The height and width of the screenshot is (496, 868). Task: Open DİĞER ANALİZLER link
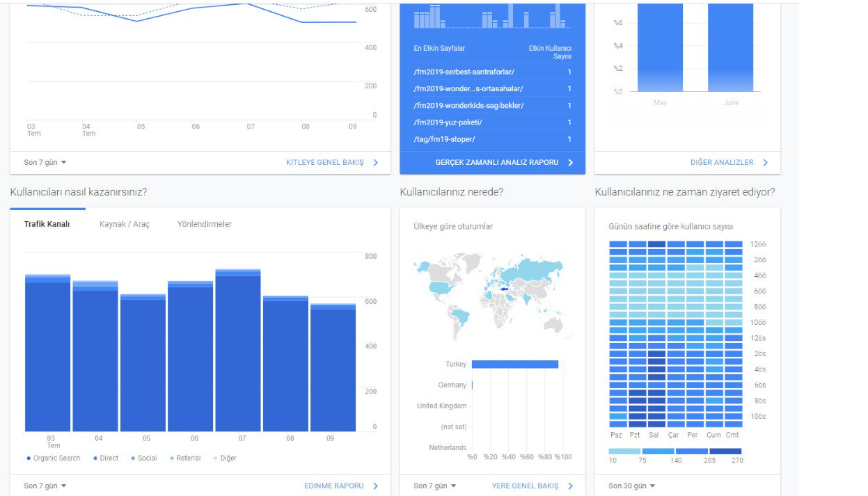pyautogui.click(x=722, y=162)
